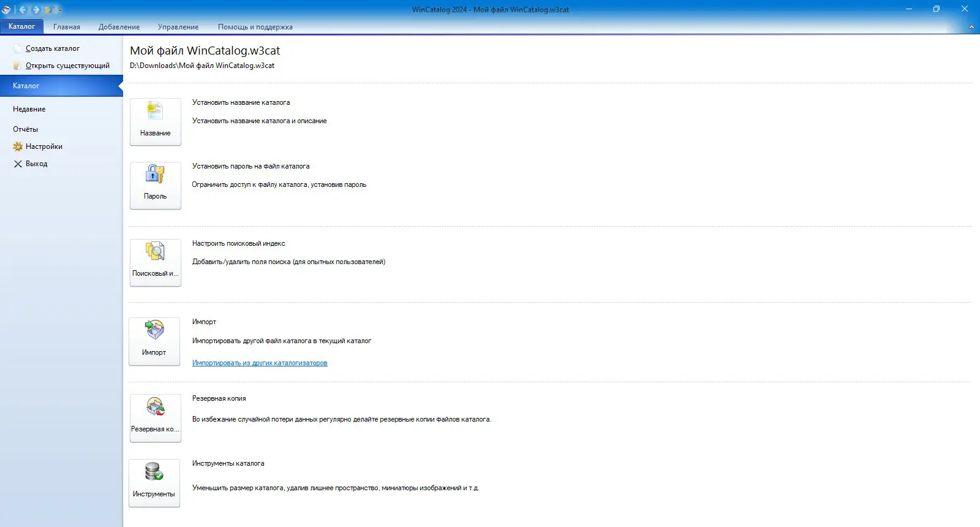Switch to the Управление tab
Image resolution: width=980 pixels, height=527 pixels.
[x=178, y=27]
